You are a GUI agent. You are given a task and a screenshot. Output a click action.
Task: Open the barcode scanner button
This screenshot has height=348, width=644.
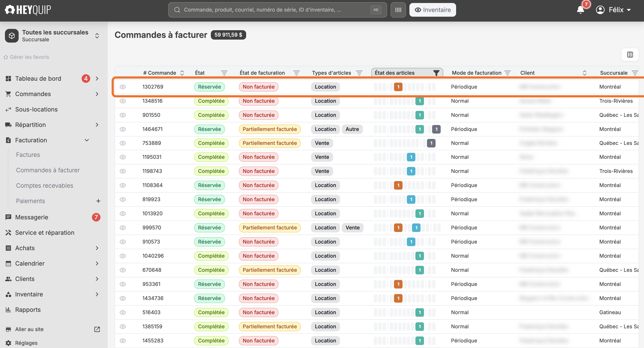click(398, 10)
